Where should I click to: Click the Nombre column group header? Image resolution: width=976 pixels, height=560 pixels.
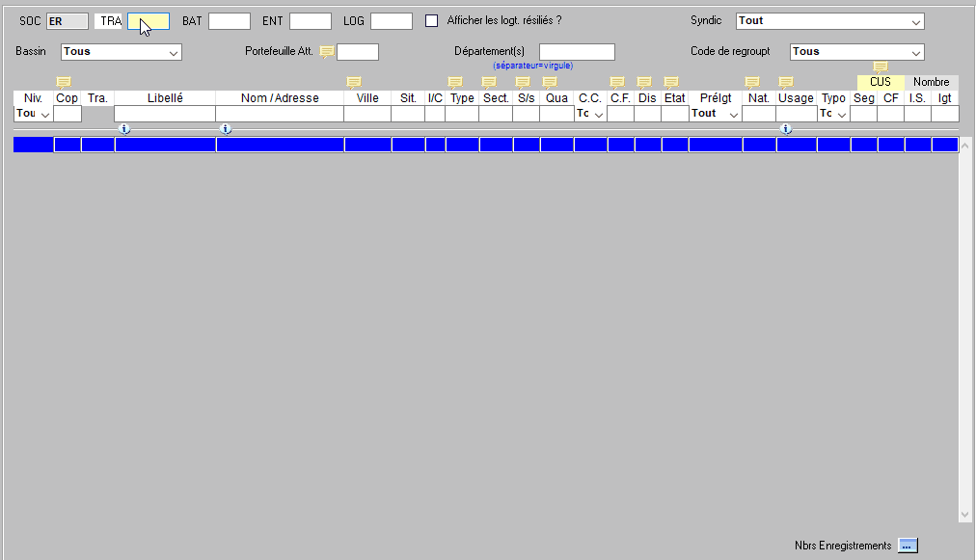[930, 82]
